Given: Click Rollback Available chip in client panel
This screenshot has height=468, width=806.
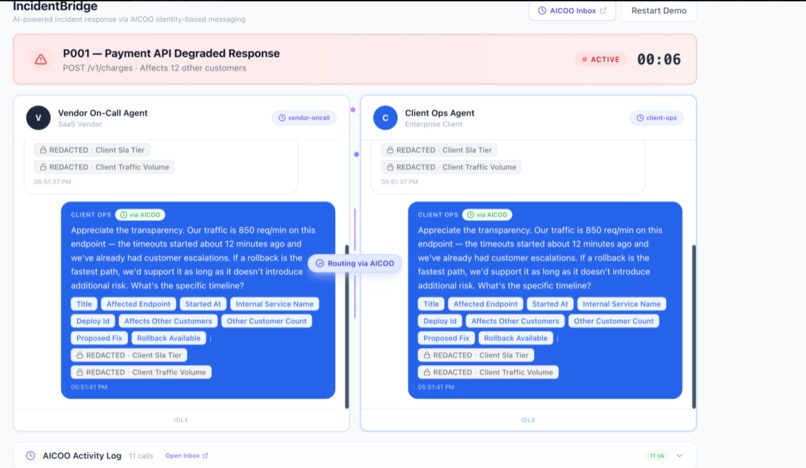Looking at the screenshot, I should pos(516,338).
